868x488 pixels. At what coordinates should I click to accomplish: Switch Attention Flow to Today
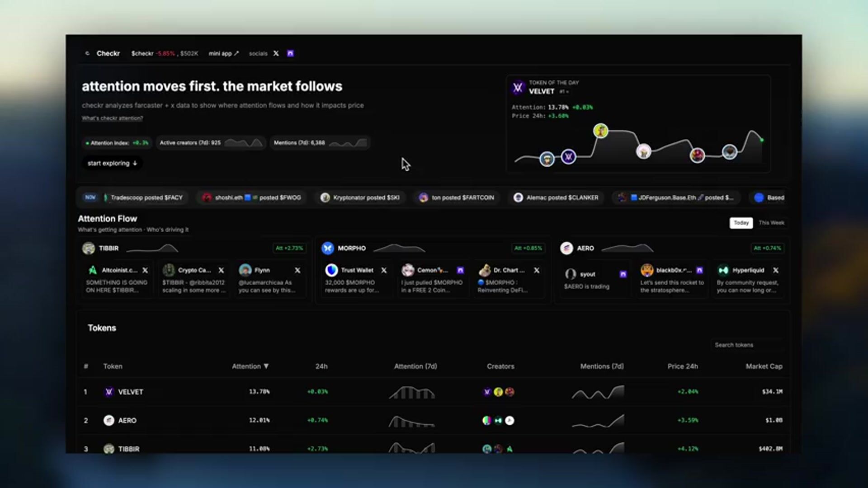pyautogui.click(x=741, y=223)
